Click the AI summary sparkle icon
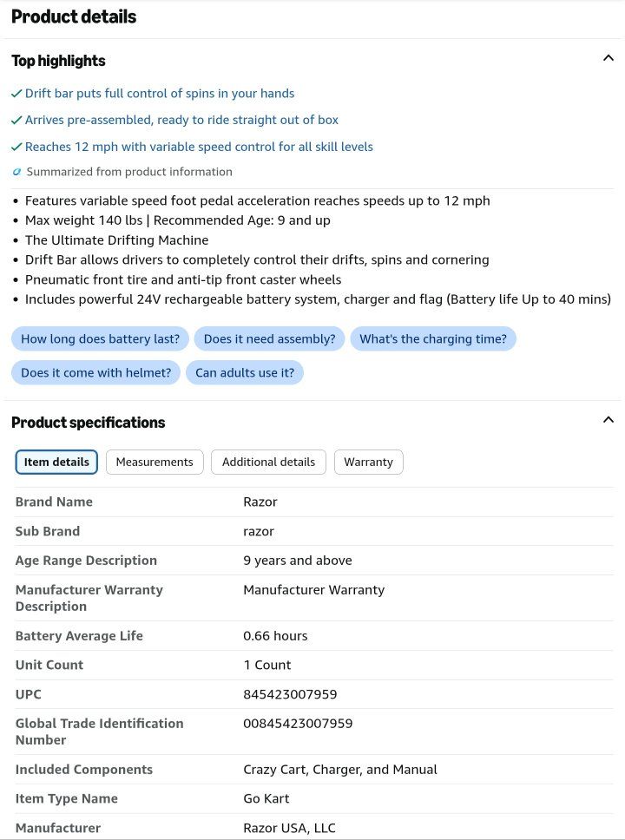 pos(16,172)
